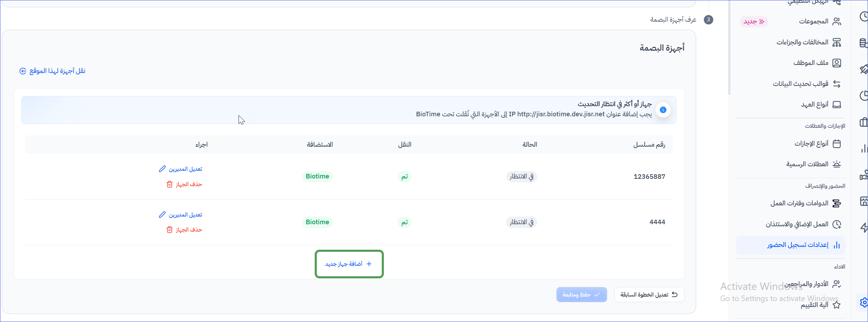Screen dimensions: 868x322
Task: Click trash icon for device 4444
Action: pyautogui.click(x=169, y=230)
